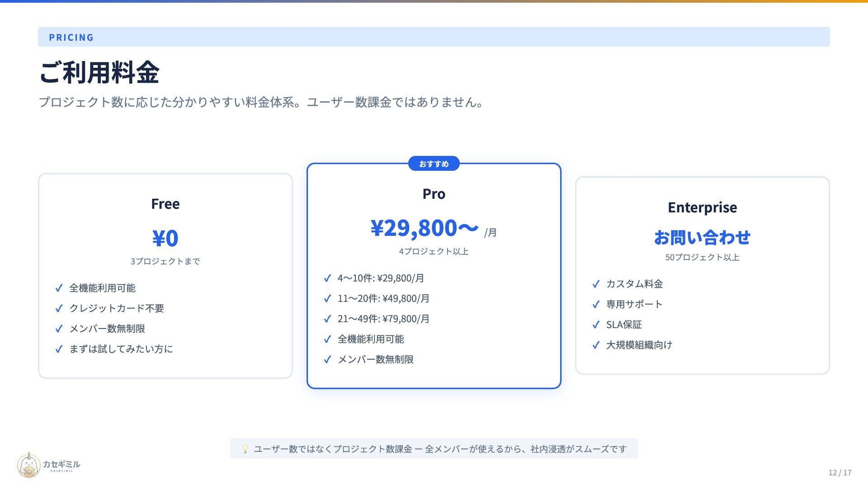Click the ¥29,800〜 Pro price
Image resolution: width=868 pixels, height=488 pixels.
click(x=424, y=228)
